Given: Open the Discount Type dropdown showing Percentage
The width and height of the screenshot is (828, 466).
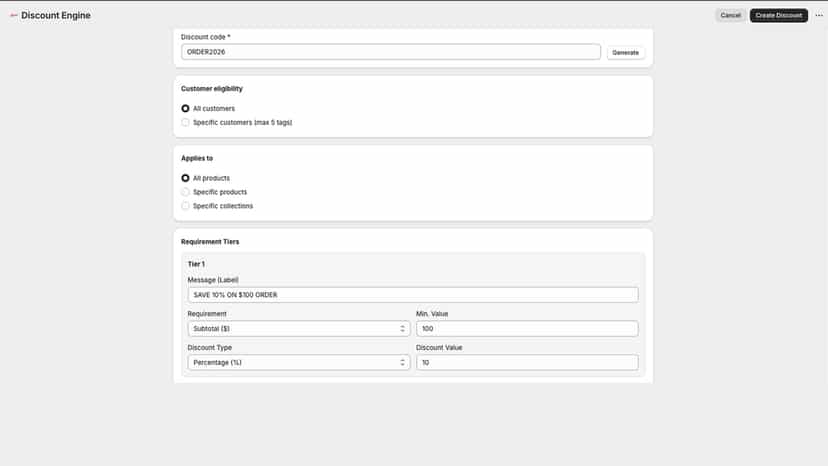Looking at the screenshot, I should click(299, 362).
